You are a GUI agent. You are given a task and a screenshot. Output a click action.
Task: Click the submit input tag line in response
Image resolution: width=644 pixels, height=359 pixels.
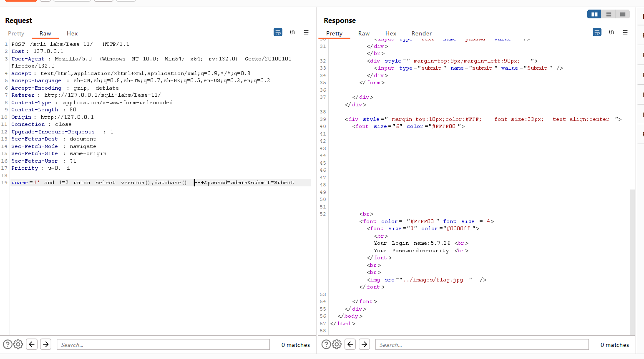click(468, 68)
